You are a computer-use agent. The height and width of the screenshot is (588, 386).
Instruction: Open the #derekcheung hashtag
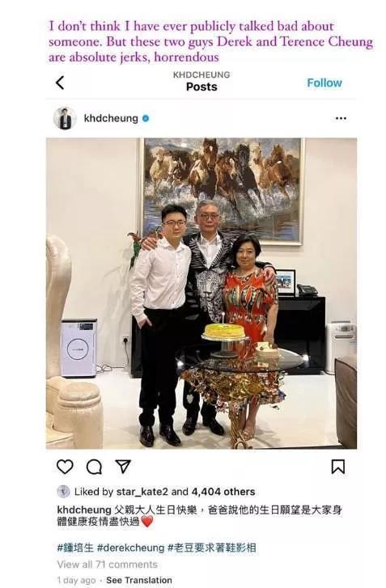click(130, 548)
